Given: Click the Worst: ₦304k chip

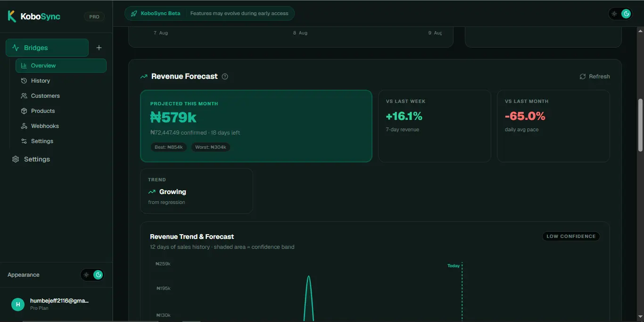Looking at the screenshot, I should pyautogui.click(x=211, y=147).
